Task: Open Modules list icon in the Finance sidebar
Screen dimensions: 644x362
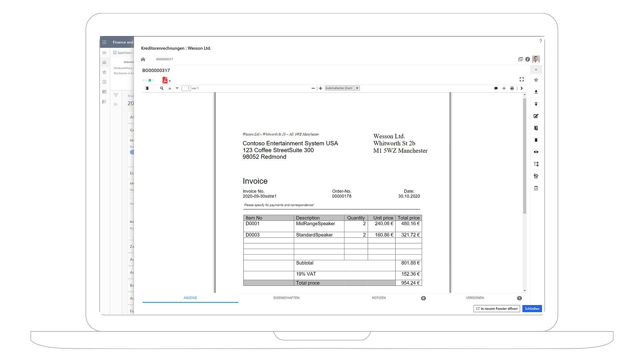Action: (x=104, y=102)
